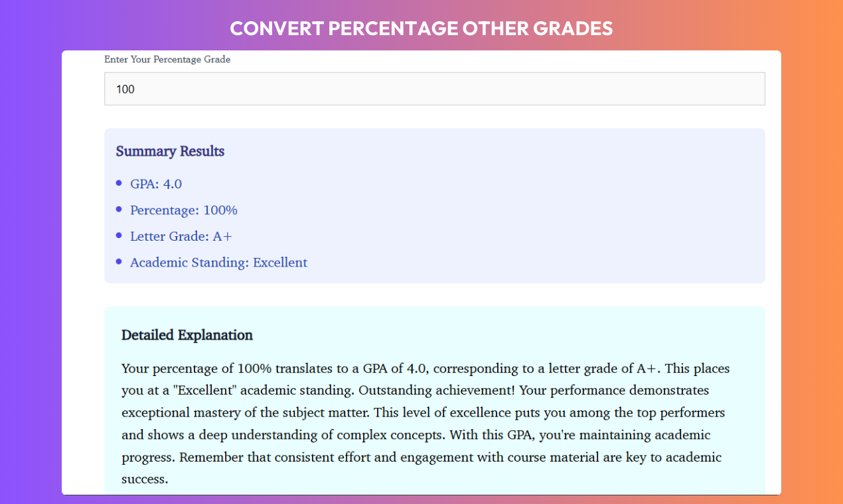Click the bullet point beside Percentage

119,210
